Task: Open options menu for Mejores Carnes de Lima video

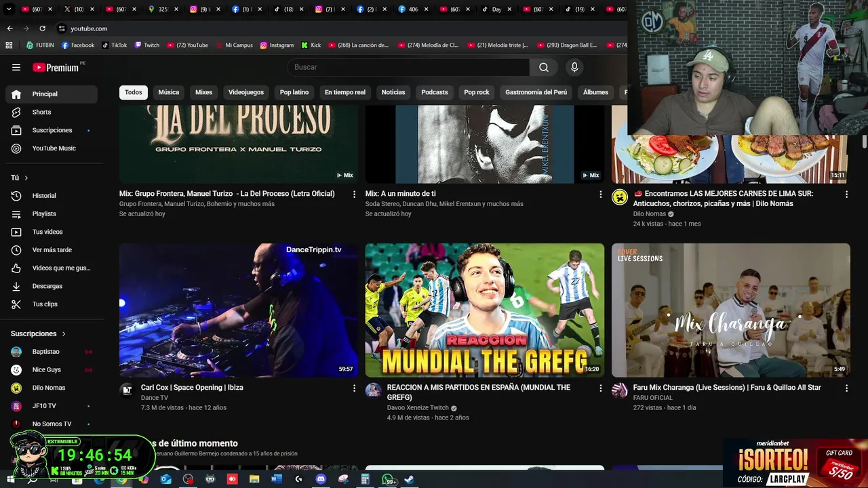Action: coord(846,194)
